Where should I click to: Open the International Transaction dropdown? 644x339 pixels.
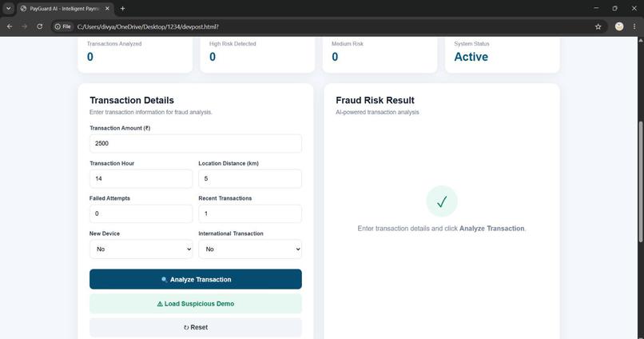tap(250, 249)
